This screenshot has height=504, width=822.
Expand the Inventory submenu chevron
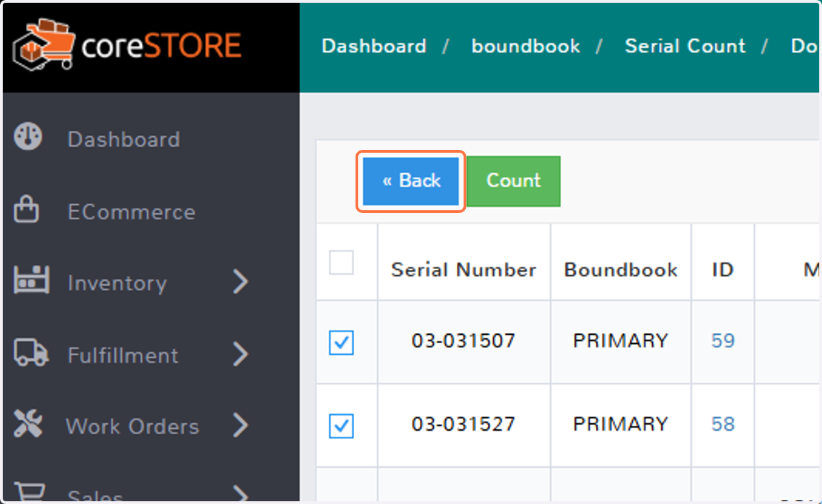click(x=240, y=281)
